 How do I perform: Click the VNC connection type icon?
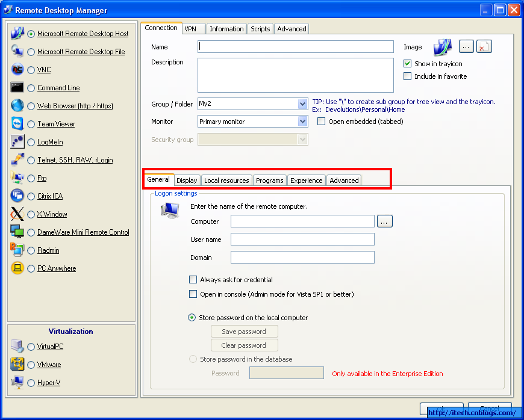click(17, 69)
